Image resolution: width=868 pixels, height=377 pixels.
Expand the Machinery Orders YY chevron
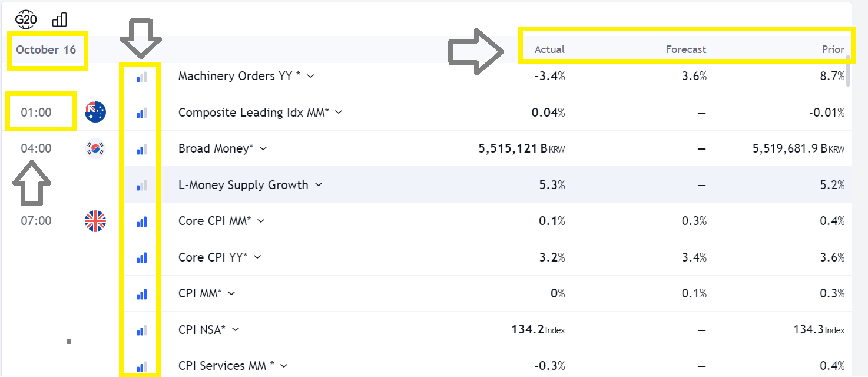311,76
